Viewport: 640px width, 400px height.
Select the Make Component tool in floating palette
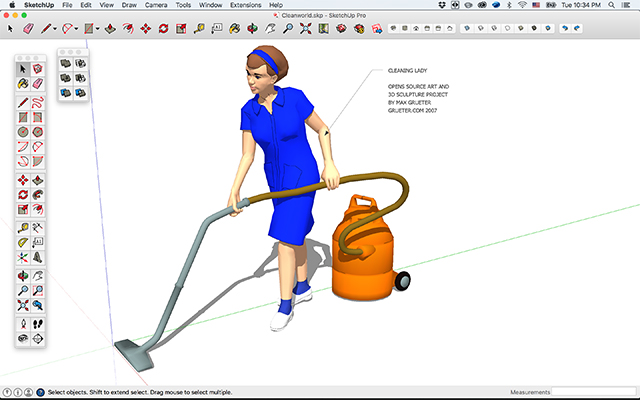point(38,69)
